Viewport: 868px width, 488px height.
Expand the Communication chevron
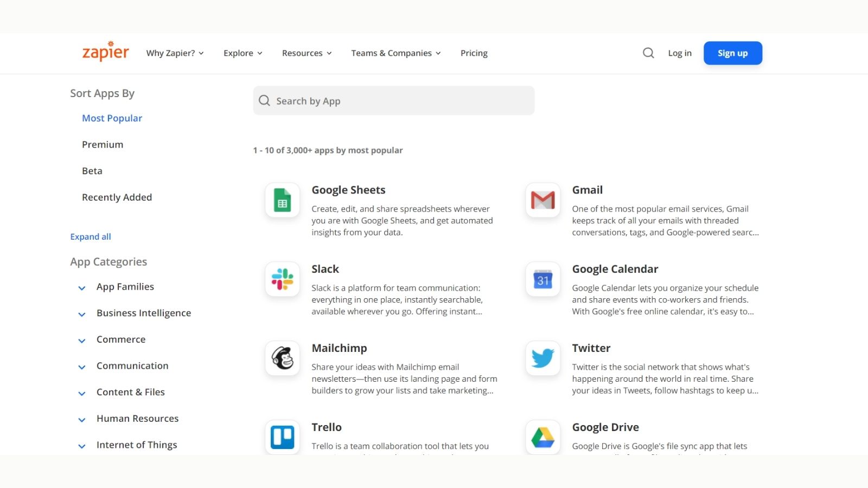click(82, 367)
